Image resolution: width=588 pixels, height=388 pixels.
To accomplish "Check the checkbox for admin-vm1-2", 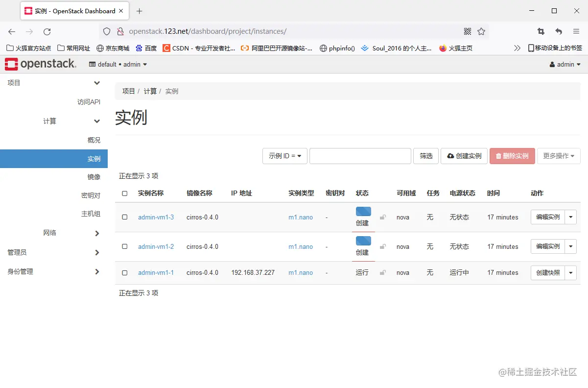I will [x=124, y=246].
